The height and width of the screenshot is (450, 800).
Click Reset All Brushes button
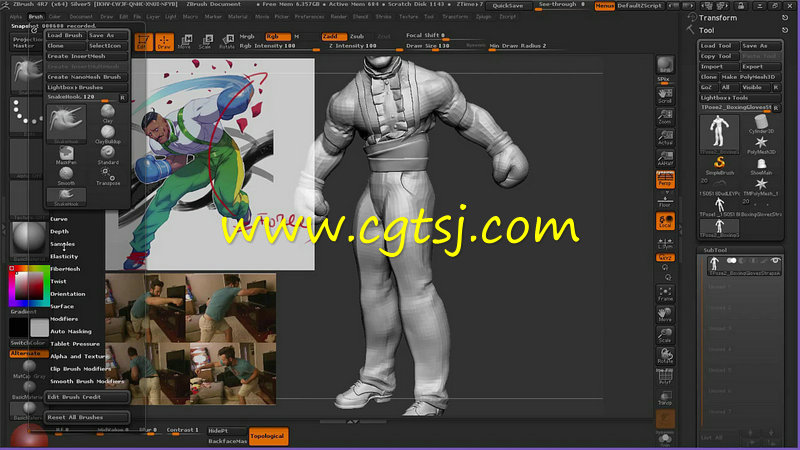tap(87, 417)
